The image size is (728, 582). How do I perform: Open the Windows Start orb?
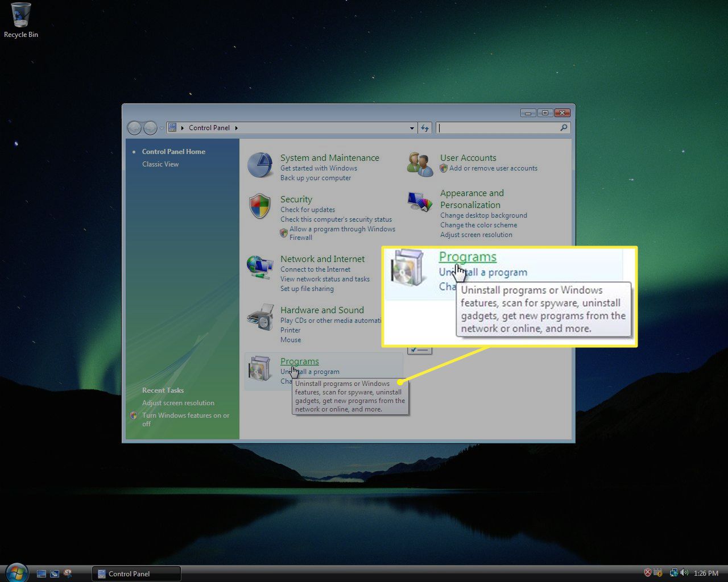(x=16, y=572)
